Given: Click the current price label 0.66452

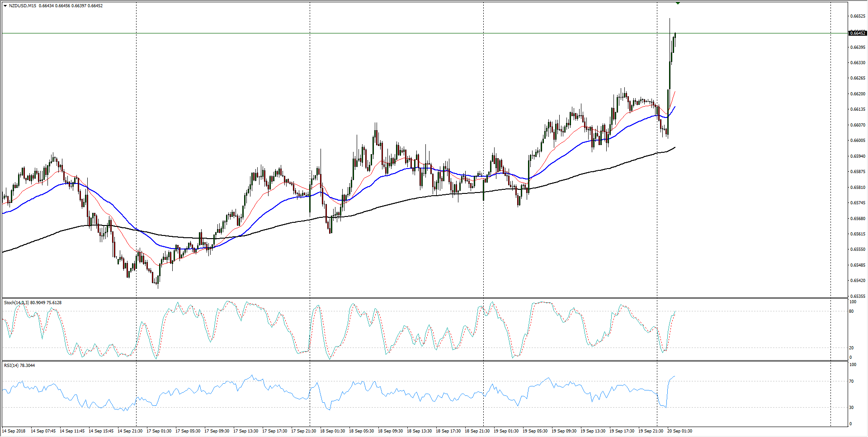Looking at the screenshot, I should click(857, 33).
